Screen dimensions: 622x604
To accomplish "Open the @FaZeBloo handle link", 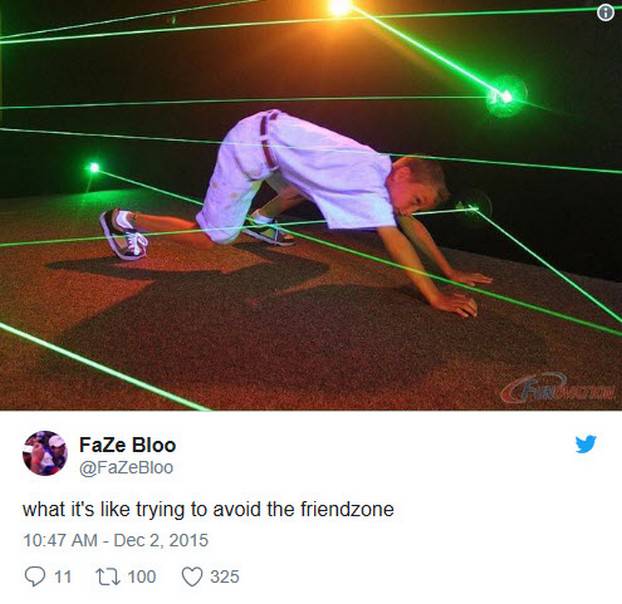I will tap(126, 468).
